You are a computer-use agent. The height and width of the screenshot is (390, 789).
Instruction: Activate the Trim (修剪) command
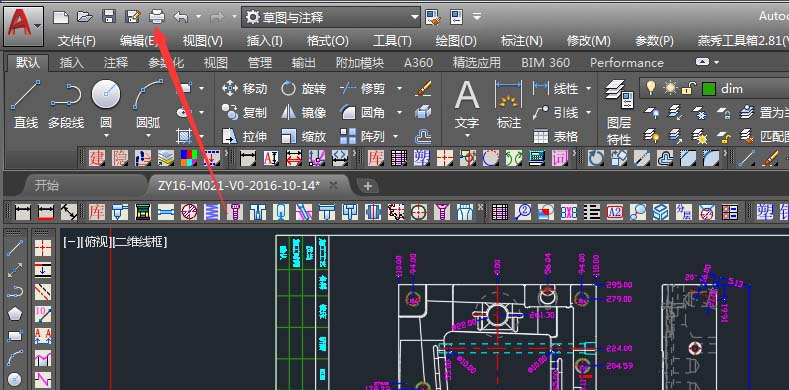click(363, 89)
